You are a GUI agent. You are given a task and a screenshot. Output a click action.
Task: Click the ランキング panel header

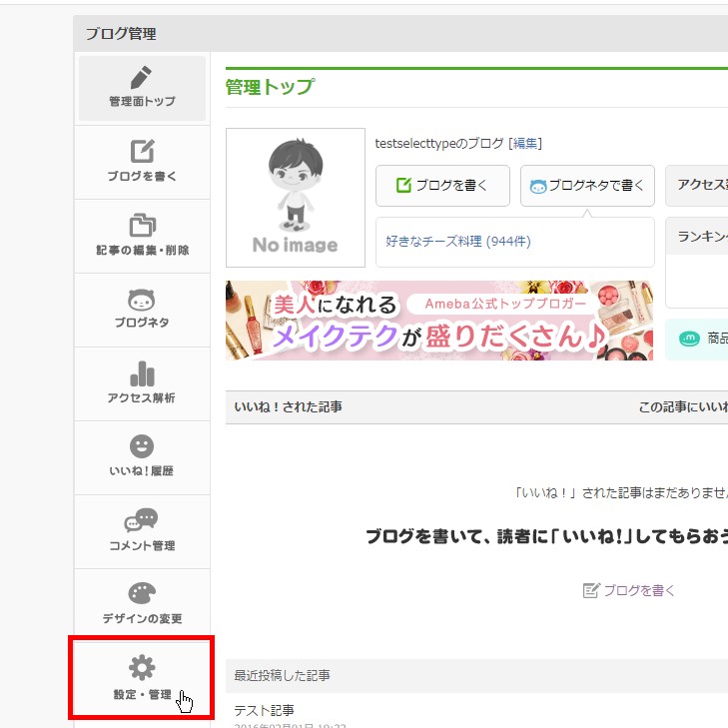697,237
